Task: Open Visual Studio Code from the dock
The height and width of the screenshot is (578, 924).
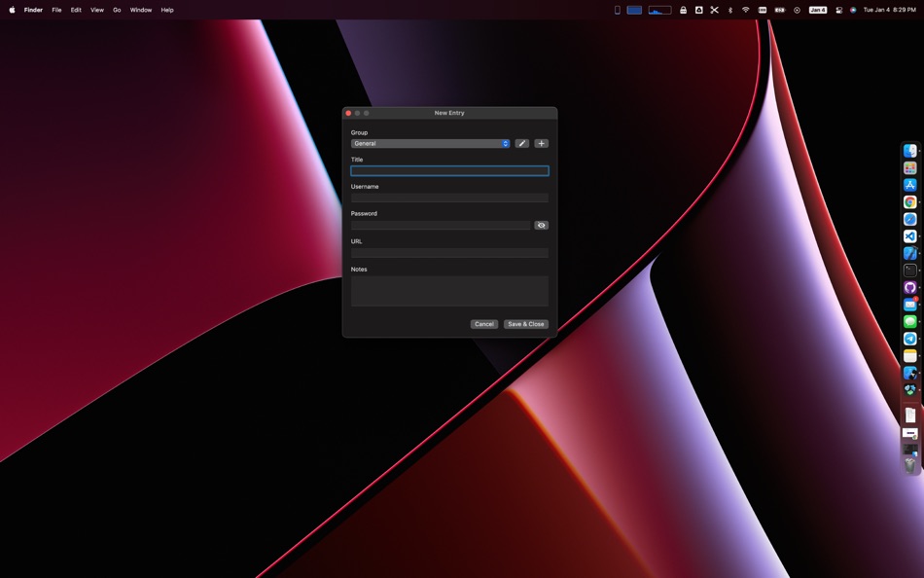Action: [x=909, y=236]
